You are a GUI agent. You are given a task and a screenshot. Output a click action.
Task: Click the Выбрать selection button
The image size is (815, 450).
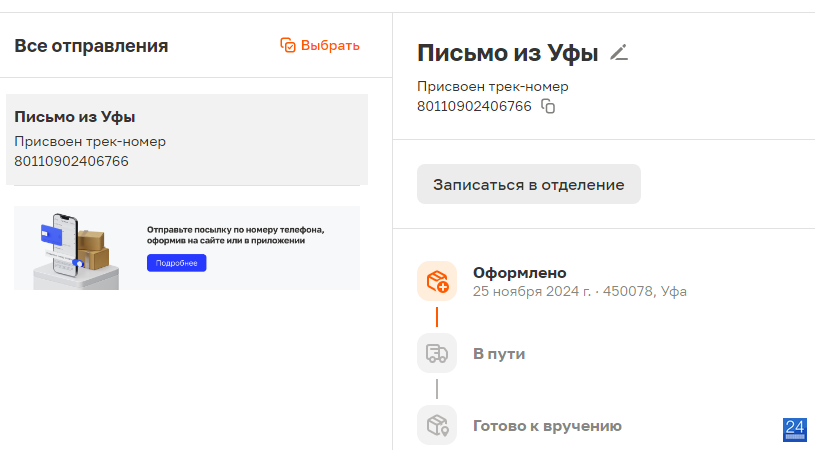click(x=320, y=45)
